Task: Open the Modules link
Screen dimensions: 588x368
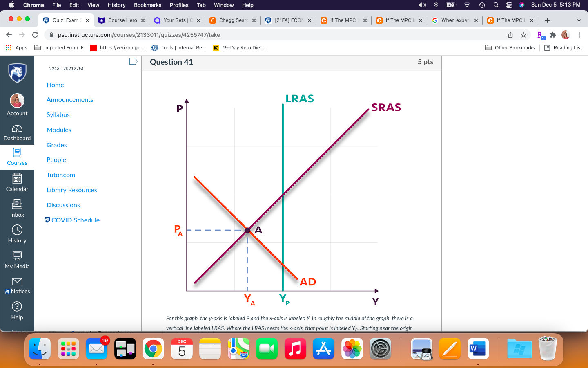Action: [x=59, y=130]
